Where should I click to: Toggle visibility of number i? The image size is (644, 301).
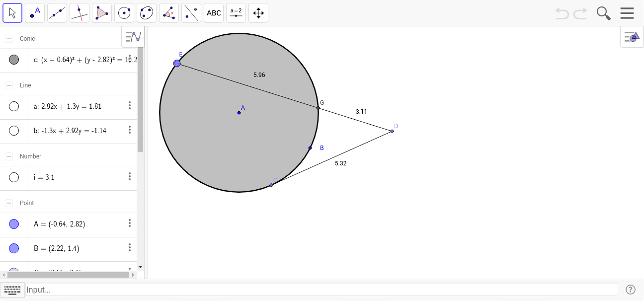pos(14,177)
